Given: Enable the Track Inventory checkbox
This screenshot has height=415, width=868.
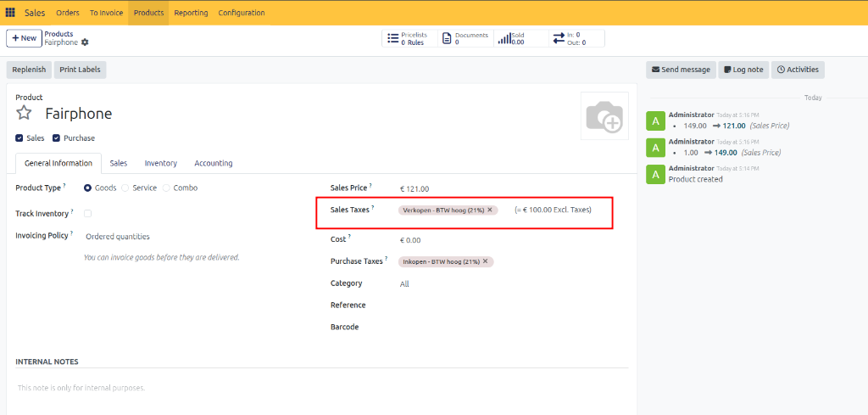Looking at the screenshot, I should point(87,213).
